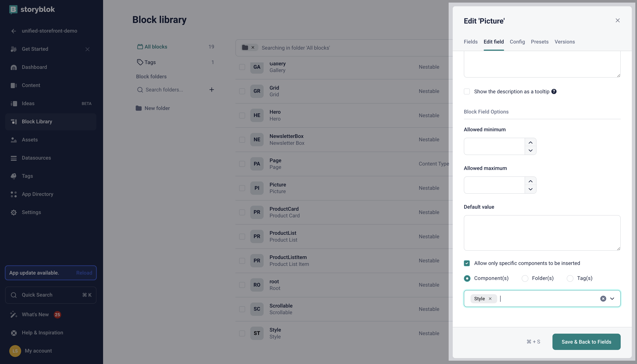The height and width of the screenshot is (364, 637).
Task: Open the Quick Search field
Action: tap(51, 295)
